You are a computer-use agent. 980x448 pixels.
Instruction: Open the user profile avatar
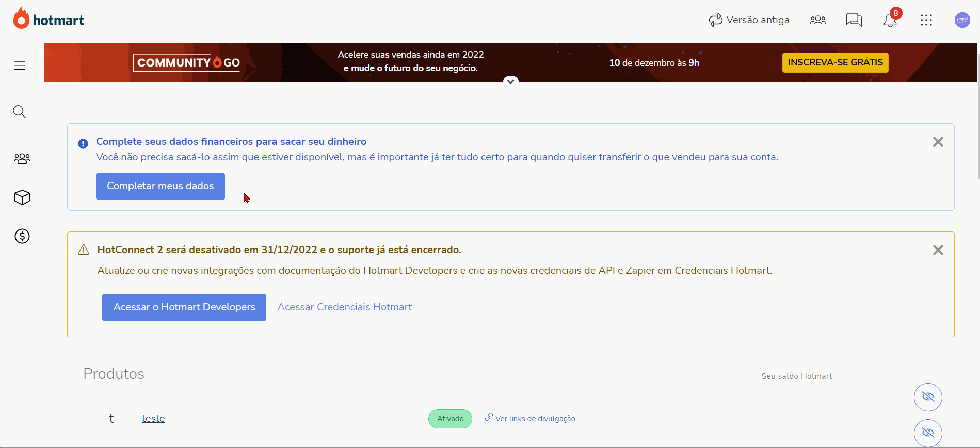[962, 20]
